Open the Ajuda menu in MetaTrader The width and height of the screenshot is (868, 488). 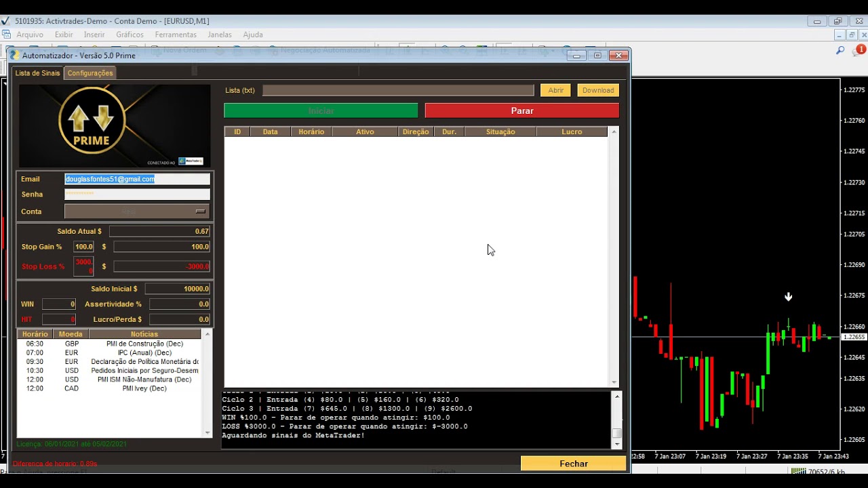pos(253,35)
